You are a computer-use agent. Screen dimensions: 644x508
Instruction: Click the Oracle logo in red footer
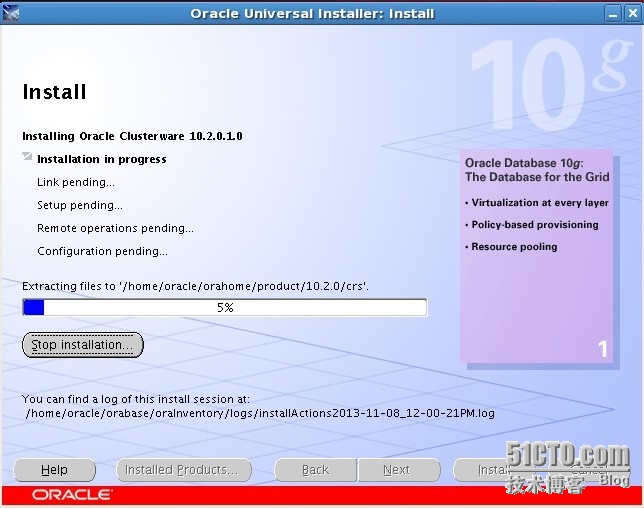71,495
